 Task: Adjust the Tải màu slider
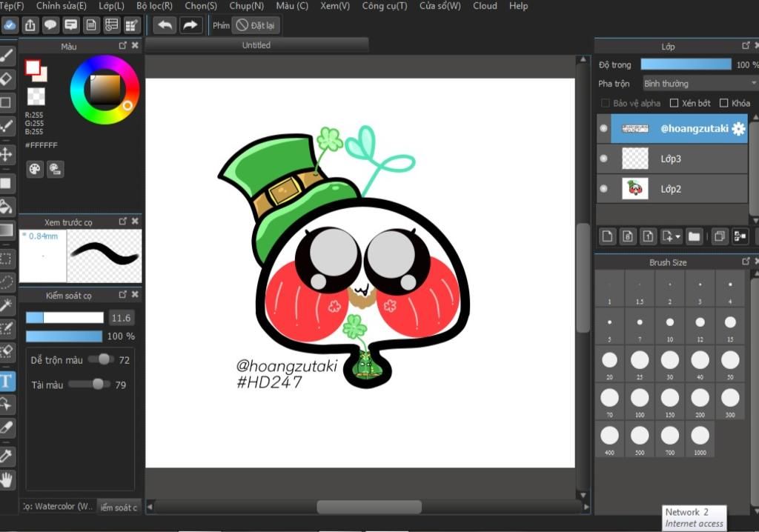point(89,384)
